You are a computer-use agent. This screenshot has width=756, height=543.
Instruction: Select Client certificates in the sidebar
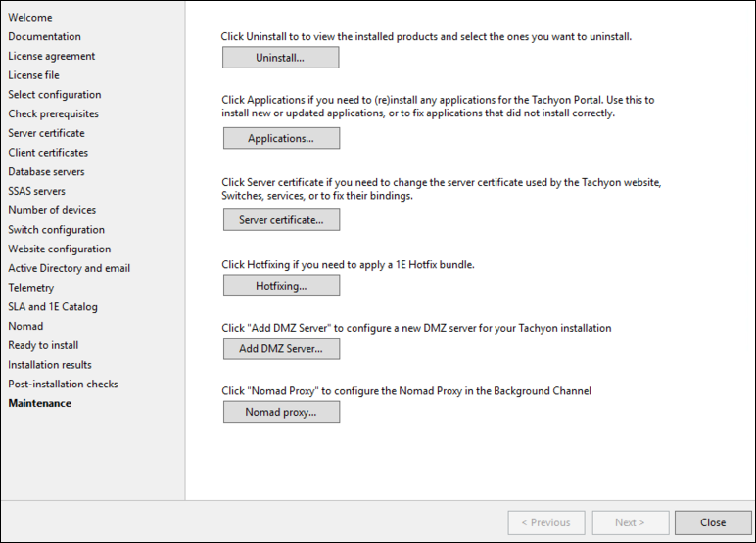click(x=48, y=153)
